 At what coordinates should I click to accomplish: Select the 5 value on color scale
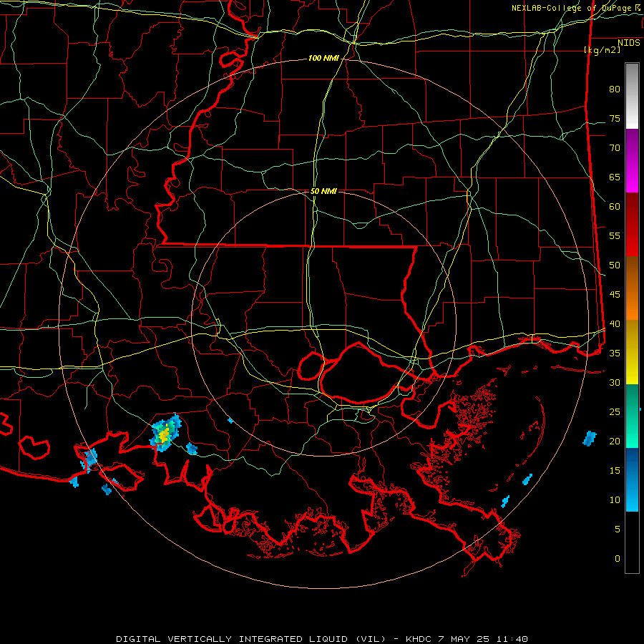point(618,529)
